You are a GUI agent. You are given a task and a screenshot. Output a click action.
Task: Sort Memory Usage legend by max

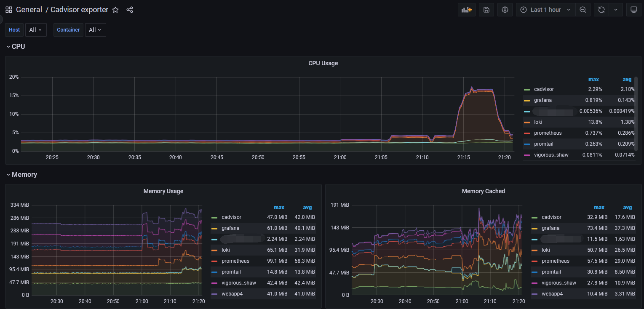[279, 208]
